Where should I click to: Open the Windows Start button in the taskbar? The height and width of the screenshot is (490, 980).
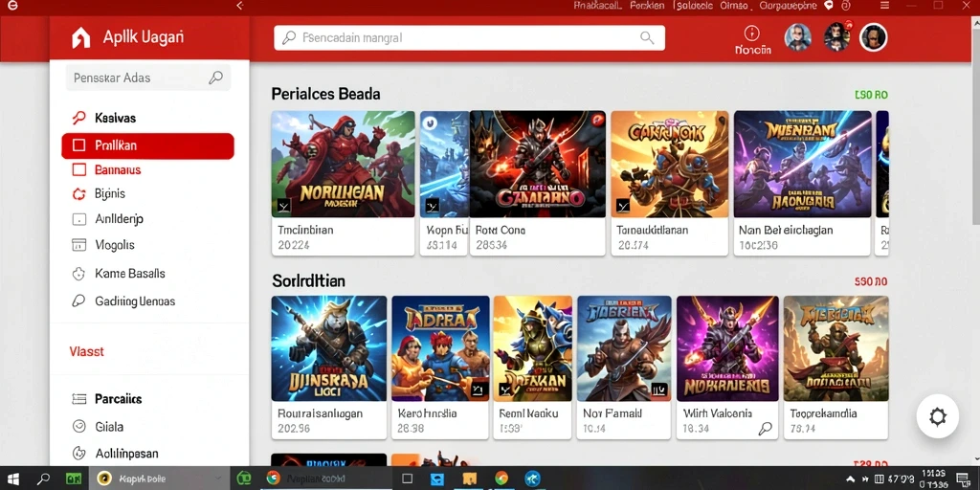(12, 479)
